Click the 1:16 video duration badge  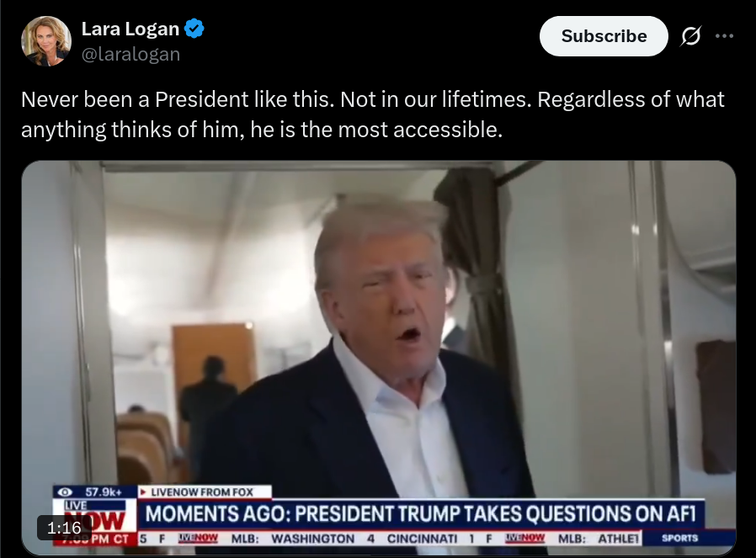pos(64,528)
